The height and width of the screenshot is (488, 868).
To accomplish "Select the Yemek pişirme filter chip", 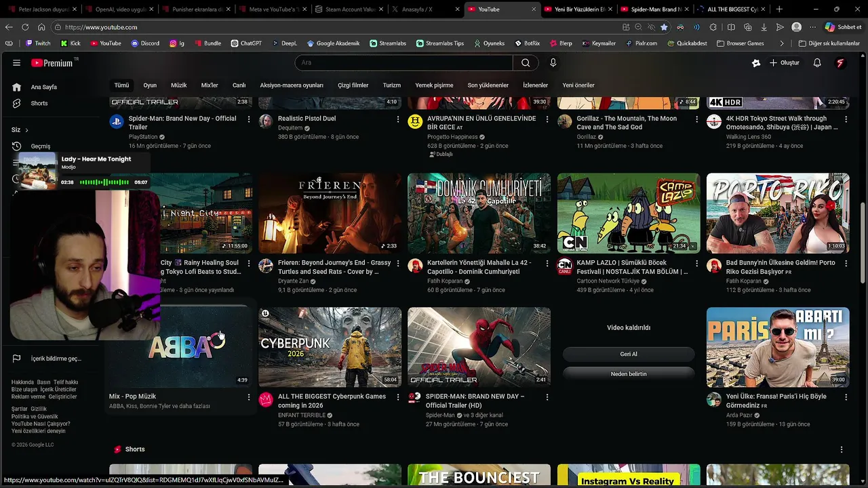I will point(434,85).
